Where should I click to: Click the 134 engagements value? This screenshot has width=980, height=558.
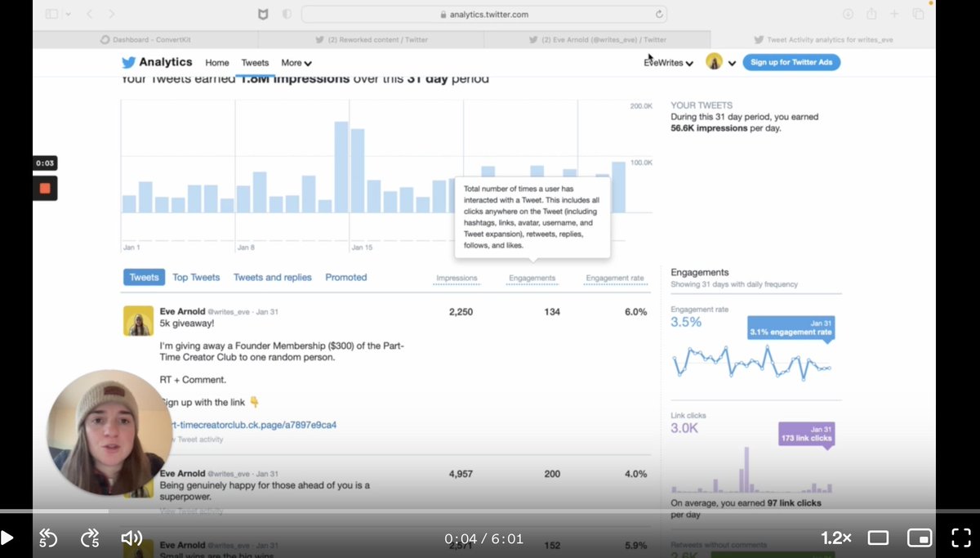click(552, 312)
